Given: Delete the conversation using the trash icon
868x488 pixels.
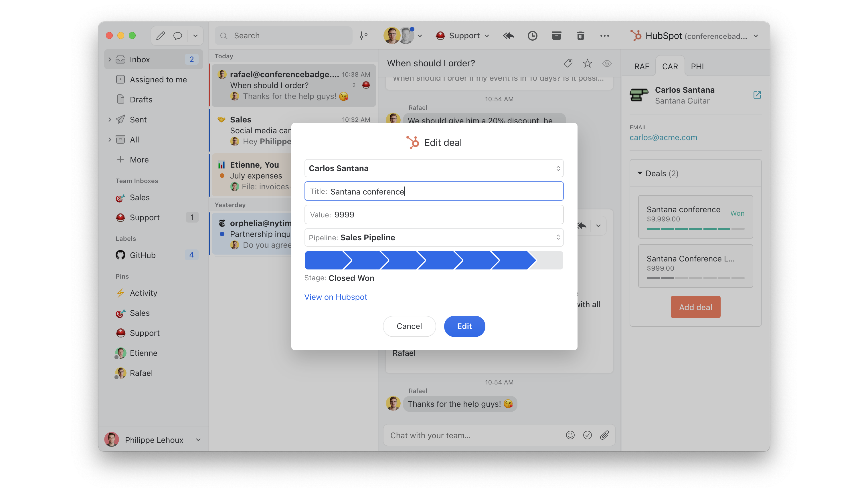Looking at the screenshot, I should [580, 35].
